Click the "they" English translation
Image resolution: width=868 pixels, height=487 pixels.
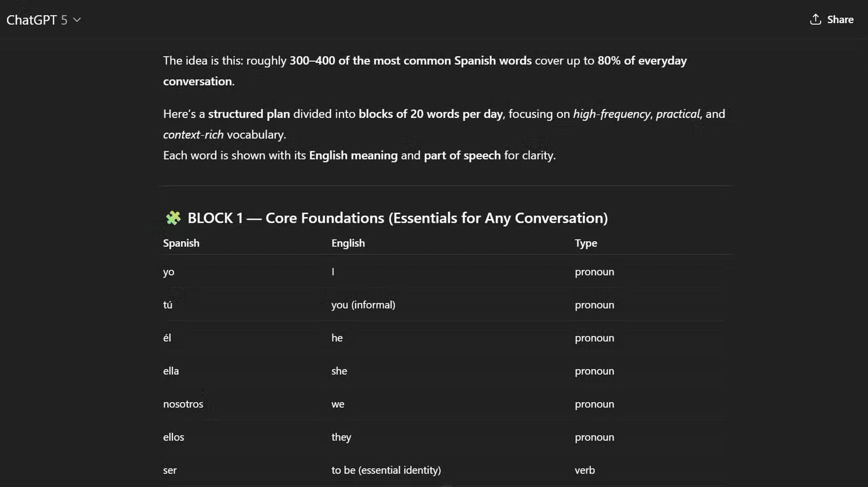(x=341, y=438)
